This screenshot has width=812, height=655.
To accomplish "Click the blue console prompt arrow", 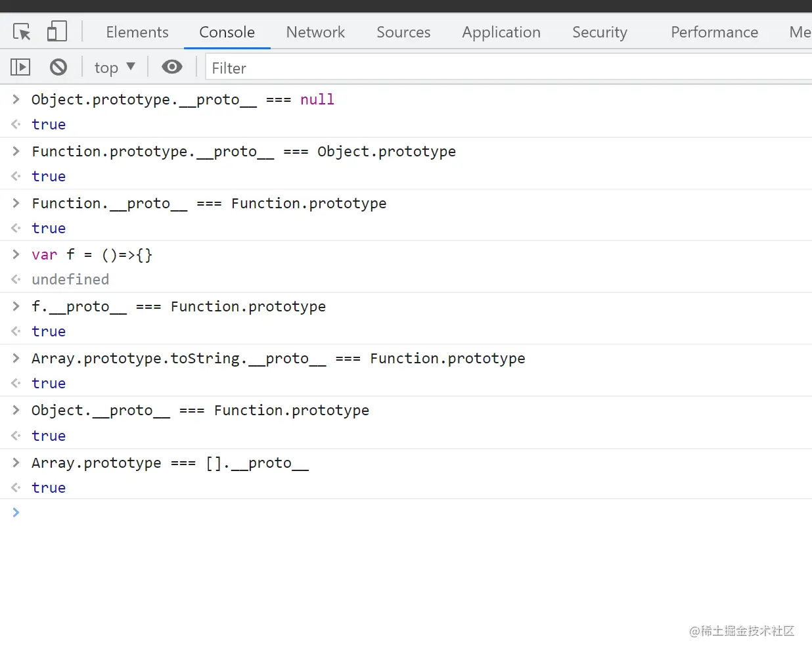I will click(x=16, y=512).
